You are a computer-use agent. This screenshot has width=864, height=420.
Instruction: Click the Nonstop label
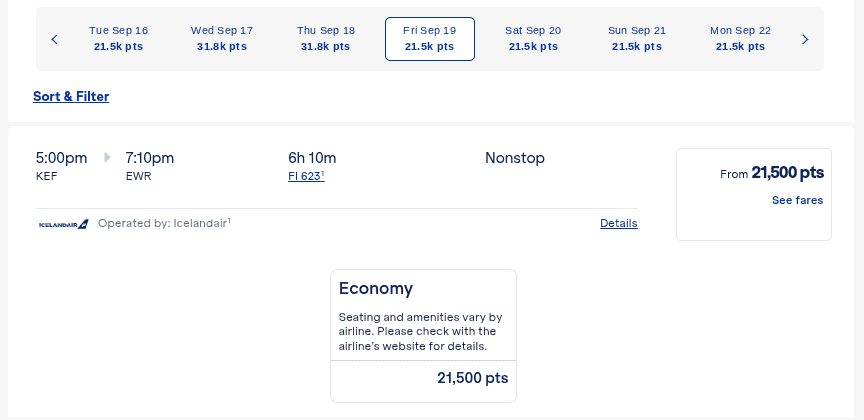tap(515, 157)
